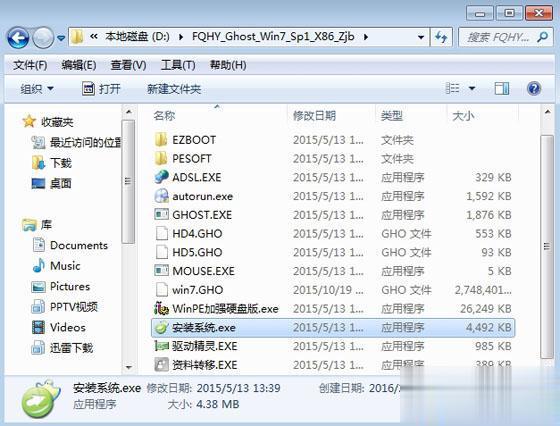Select WinPE加强硬盘版.exe icon
Viewport: 560px width, 426px height.
tap(161, 309)
